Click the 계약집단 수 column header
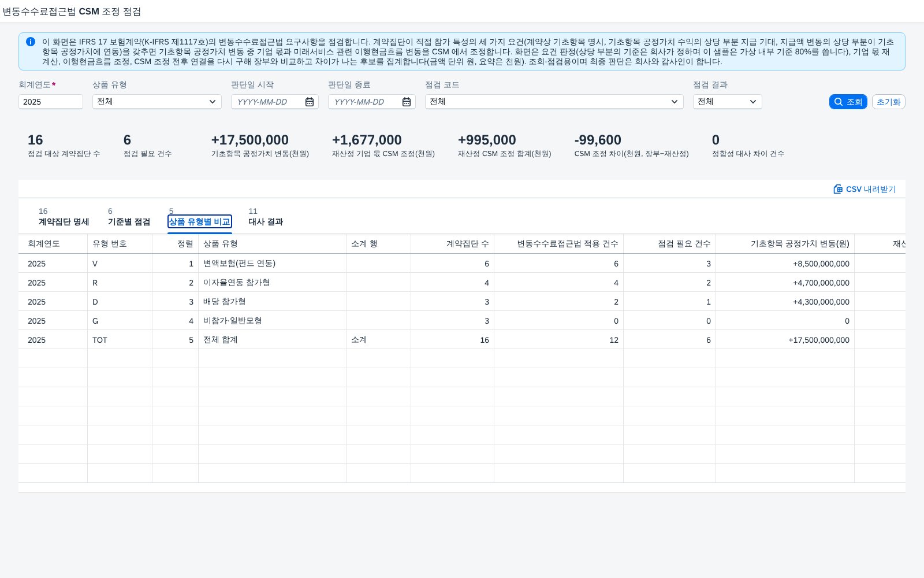The image size is (924, 578). click(x=453, y=244)
